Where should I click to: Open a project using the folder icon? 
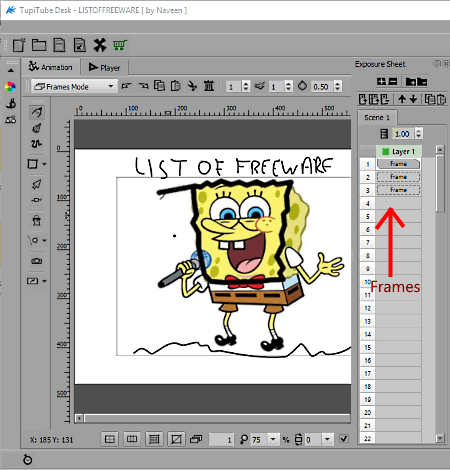tap(39, 45)
